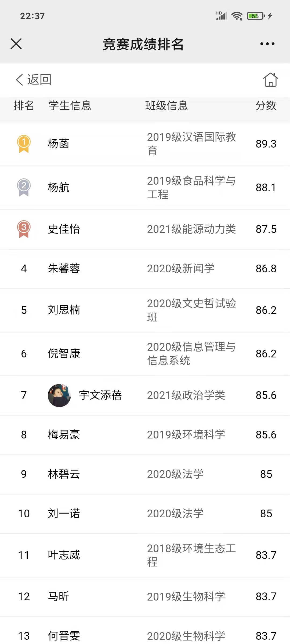Tap the battery indicator in status bar
The image size is (290, 644).
pos(255,16)
